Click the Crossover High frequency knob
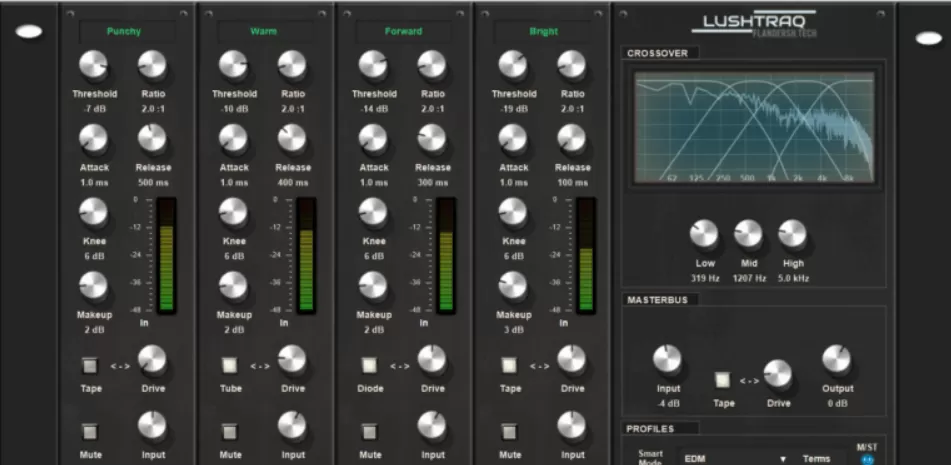The height and width of the screenshot is (465, 951). 793,234
